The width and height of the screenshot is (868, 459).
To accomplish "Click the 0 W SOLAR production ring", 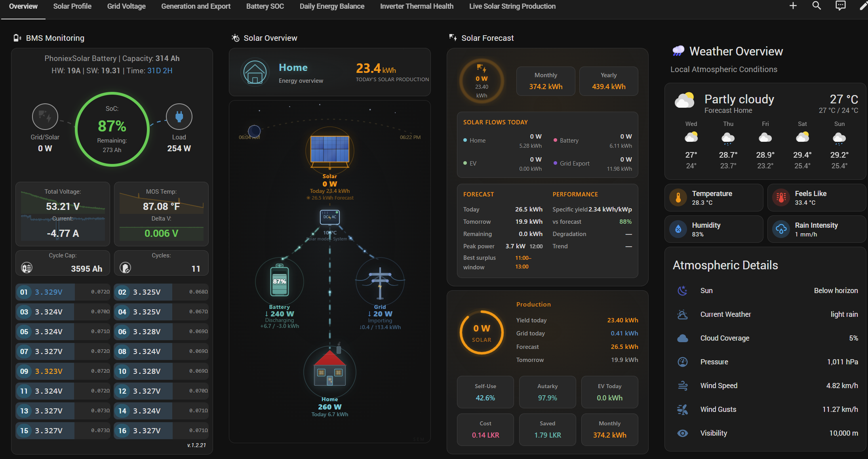I will point(482,332).
